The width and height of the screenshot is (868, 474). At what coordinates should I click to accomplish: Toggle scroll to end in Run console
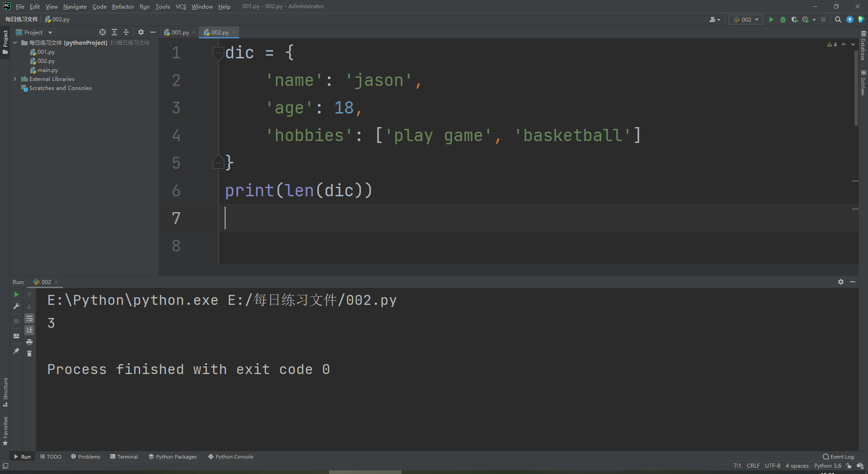[x=29, y=330]
